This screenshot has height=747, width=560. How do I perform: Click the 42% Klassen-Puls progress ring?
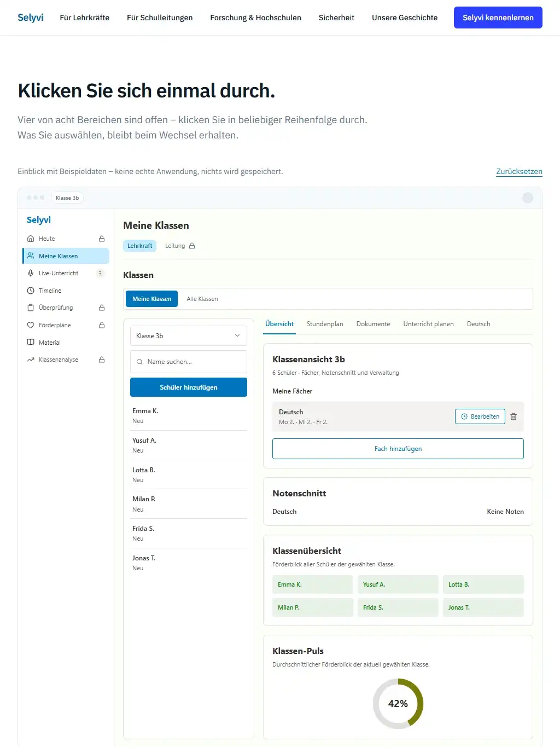398,704
